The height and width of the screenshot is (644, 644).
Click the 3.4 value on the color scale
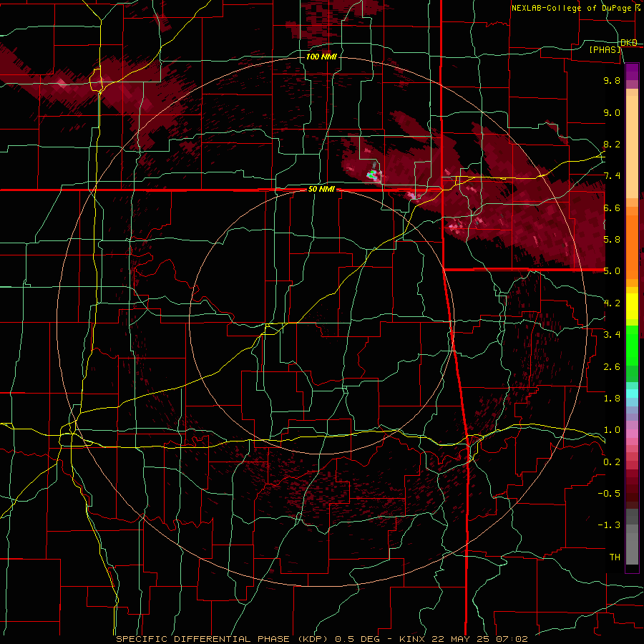tap(612, 335)
